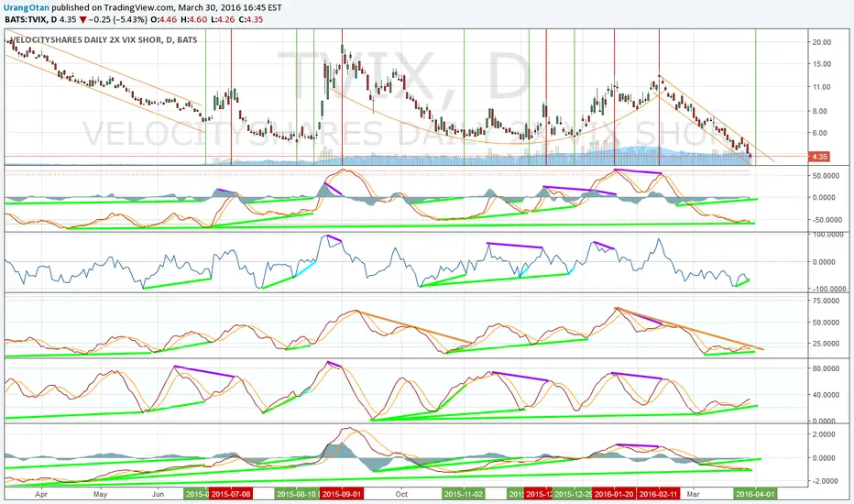
Task: Select the O:4.46 open value
Action: click(x=163, y=19)
